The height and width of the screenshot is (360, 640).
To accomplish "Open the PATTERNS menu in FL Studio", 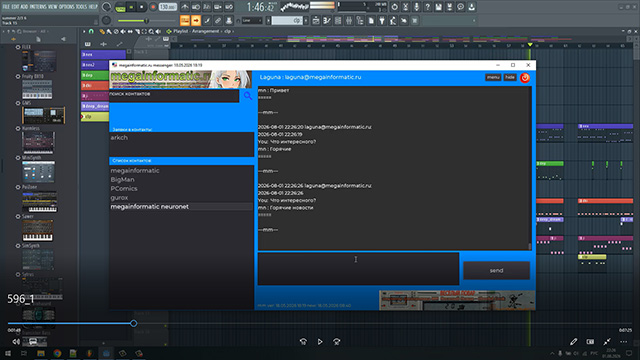I will (x=38, y=7).
